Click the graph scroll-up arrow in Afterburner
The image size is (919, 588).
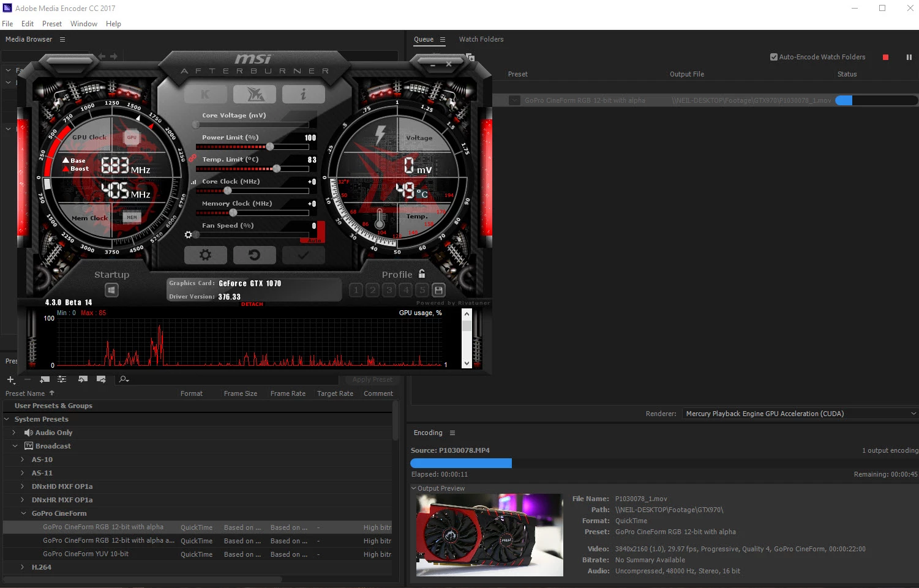[467, 314]
